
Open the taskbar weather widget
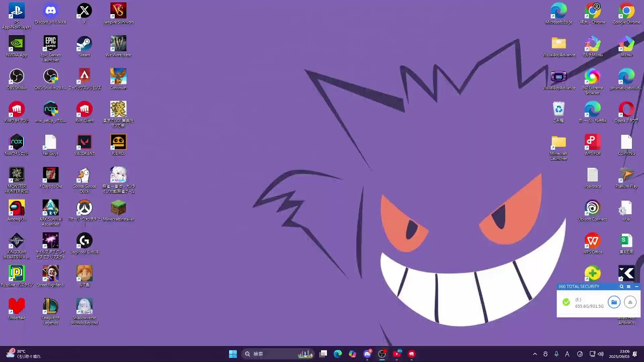pos(24,354)
